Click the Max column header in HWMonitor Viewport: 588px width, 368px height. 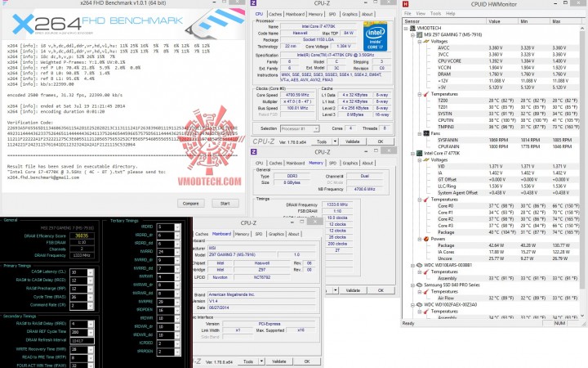click(x=566, y=21)
